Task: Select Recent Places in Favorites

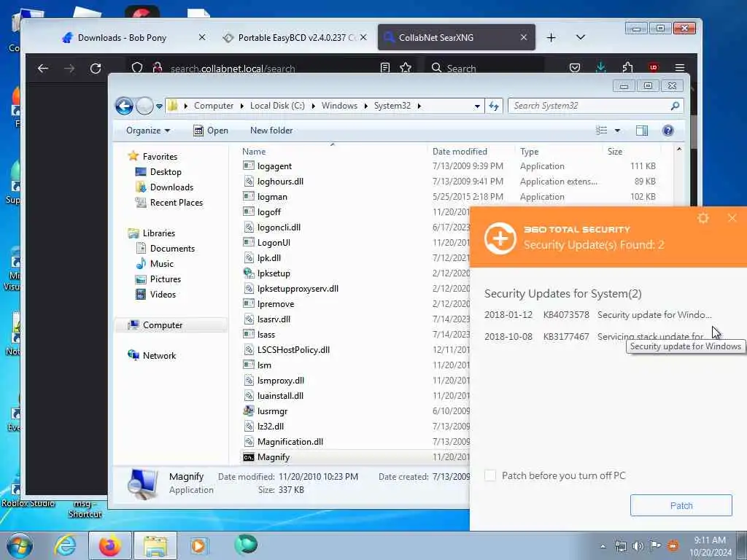Action: [x=177, y=203]
